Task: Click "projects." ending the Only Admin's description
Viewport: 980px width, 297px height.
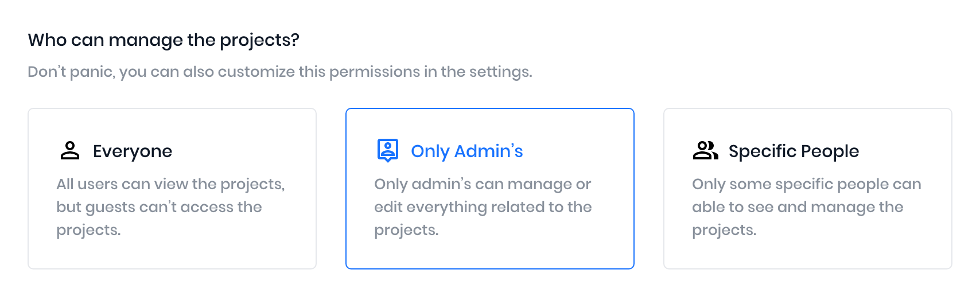Action: (x=406, y=230)
